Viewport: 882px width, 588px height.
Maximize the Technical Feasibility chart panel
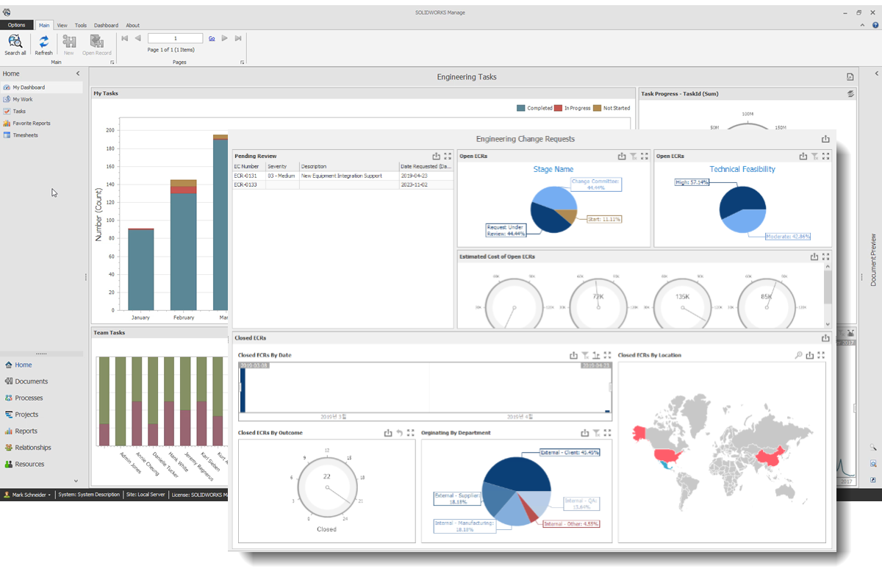pyautogui.click(x=826, y=156)
